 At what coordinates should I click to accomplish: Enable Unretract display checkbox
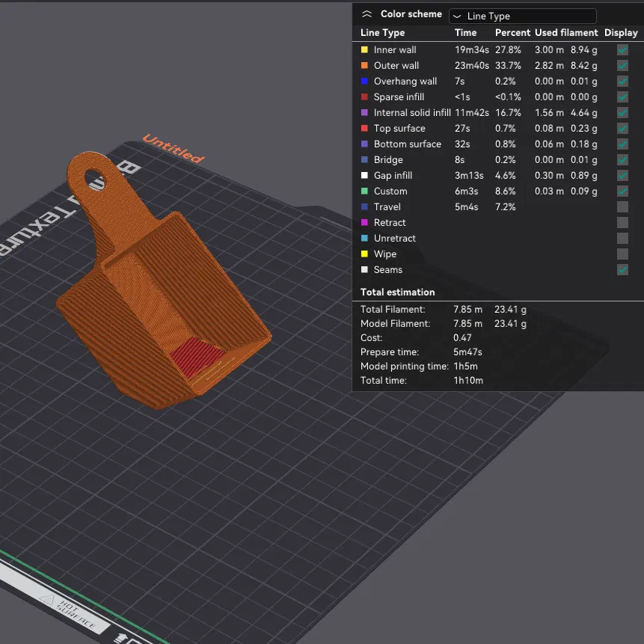pos(622,238)
